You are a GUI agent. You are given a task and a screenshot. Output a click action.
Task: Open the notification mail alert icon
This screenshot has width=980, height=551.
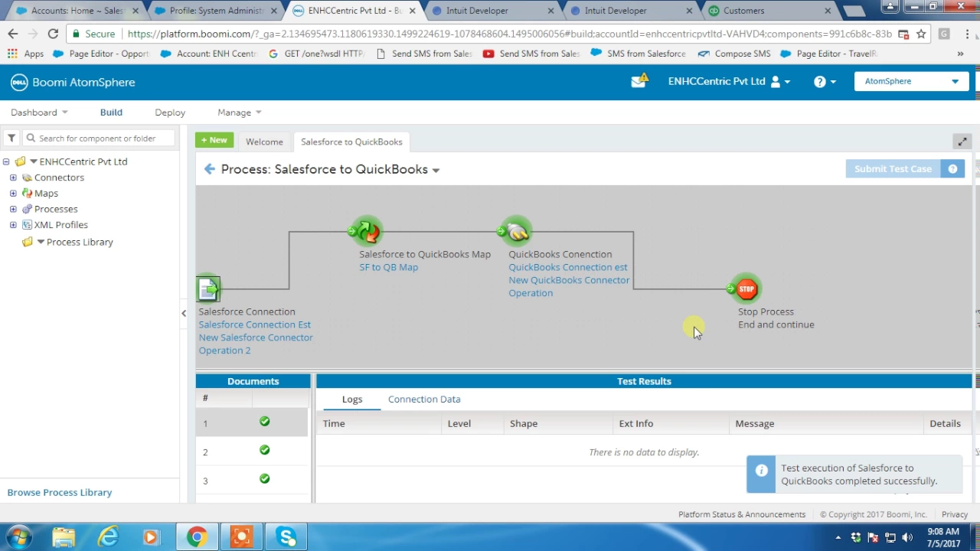(639, 81)
